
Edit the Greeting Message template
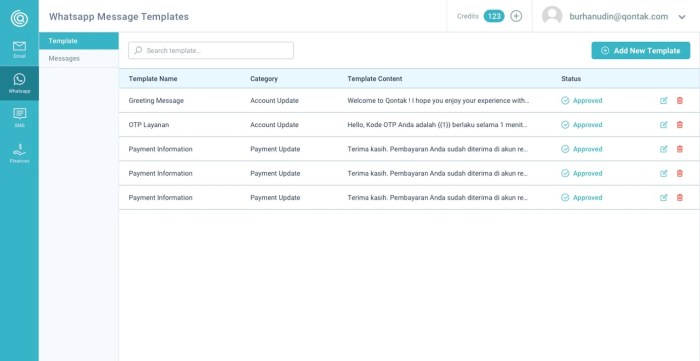(663, 101)
